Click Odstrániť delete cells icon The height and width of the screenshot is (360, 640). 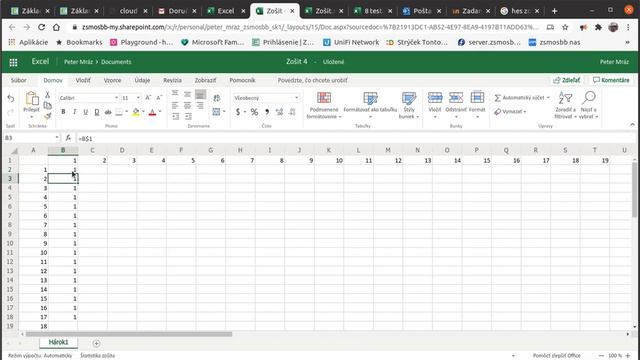(x=456, y=98)
